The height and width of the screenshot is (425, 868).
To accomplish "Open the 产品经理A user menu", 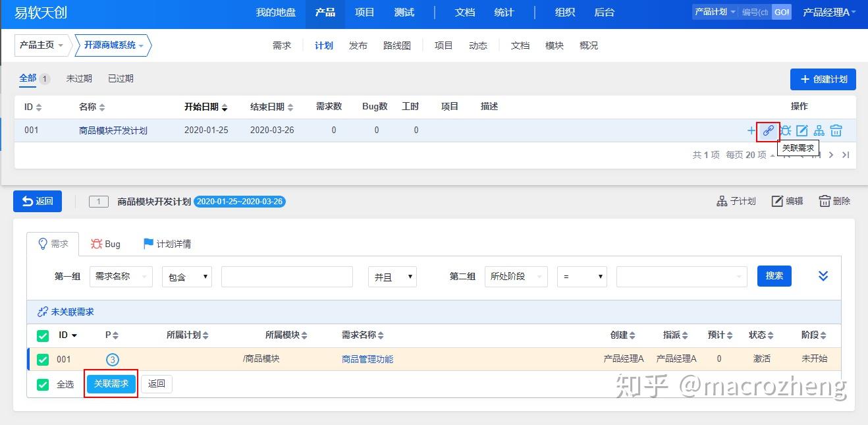I will (x=829, y=13).
